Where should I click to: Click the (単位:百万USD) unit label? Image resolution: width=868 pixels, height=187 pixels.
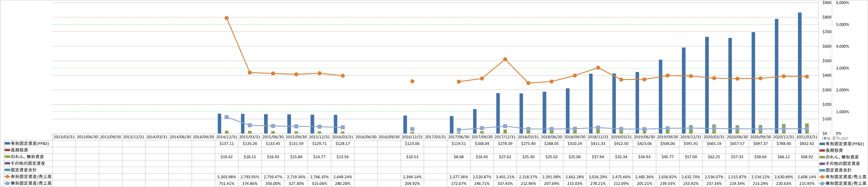tap(835, 138)
